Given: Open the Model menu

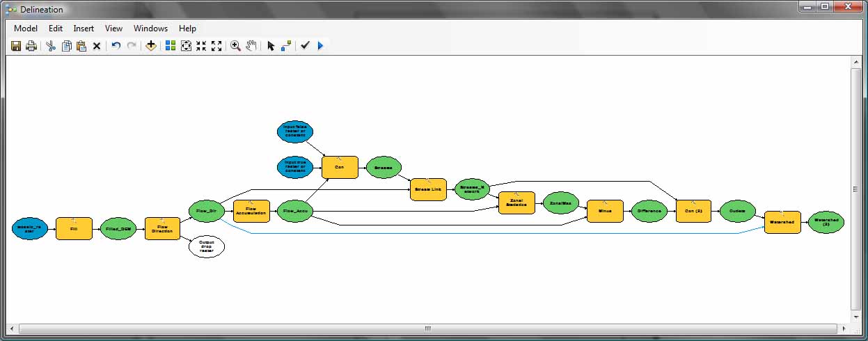Looking at the screenshot, I should (x=26, y=29).
